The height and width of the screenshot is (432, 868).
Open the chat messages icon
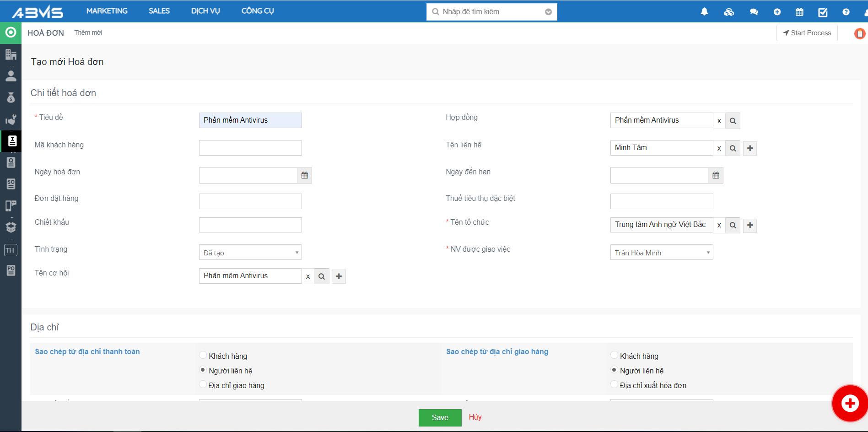[754, 12]
